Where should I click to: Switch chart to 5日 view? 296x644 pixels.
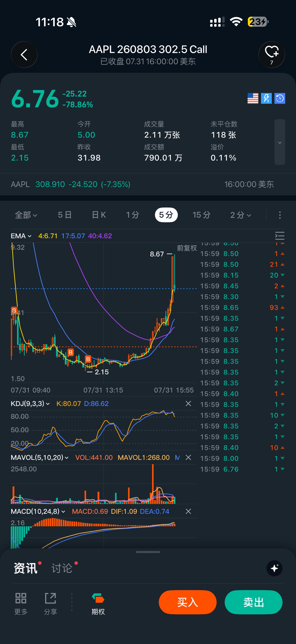pyautogui.click(x=65, y=215)
